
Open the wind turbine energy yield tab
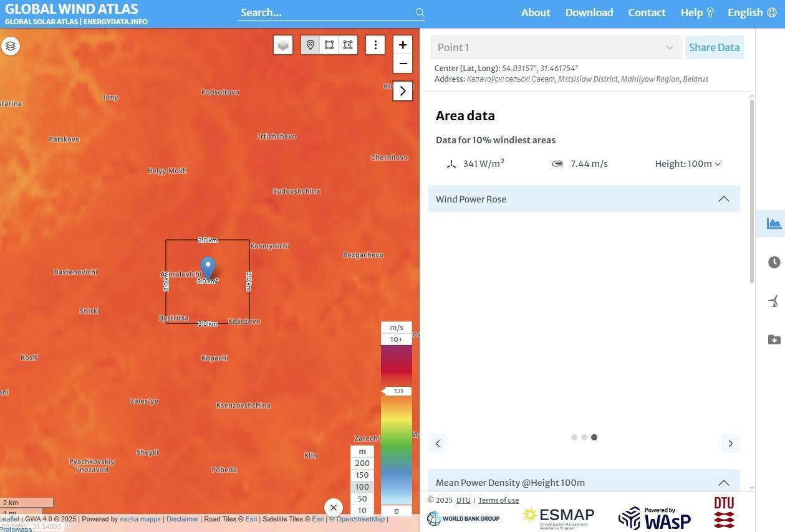[774, 302]
